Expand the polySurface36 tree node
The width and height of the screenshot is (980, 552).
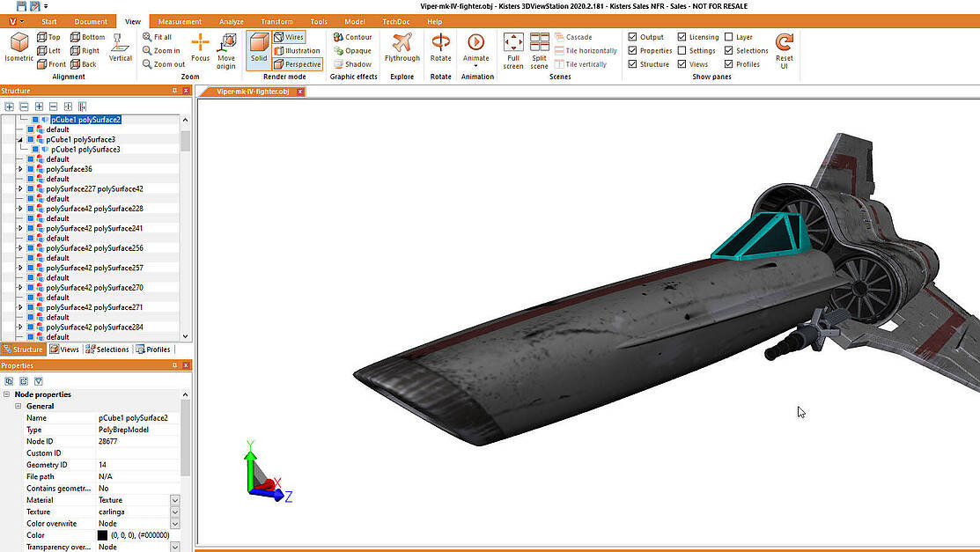click(x=20, y=169)
